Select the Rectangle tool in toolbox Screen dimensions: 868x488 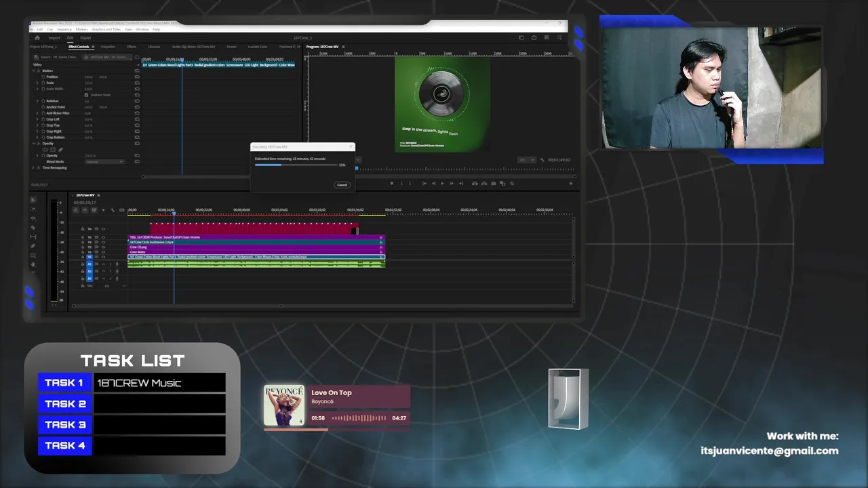click(x=33, y=256)
